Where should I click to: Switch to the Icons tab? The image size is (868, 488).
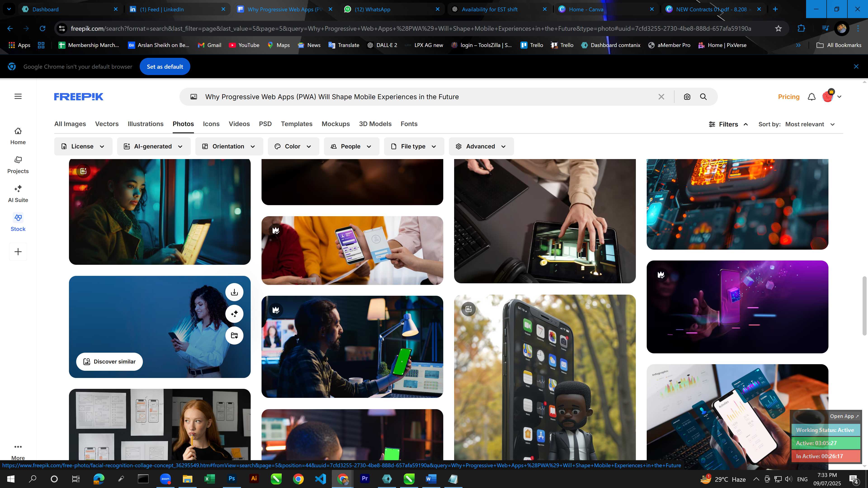(211, 124)
